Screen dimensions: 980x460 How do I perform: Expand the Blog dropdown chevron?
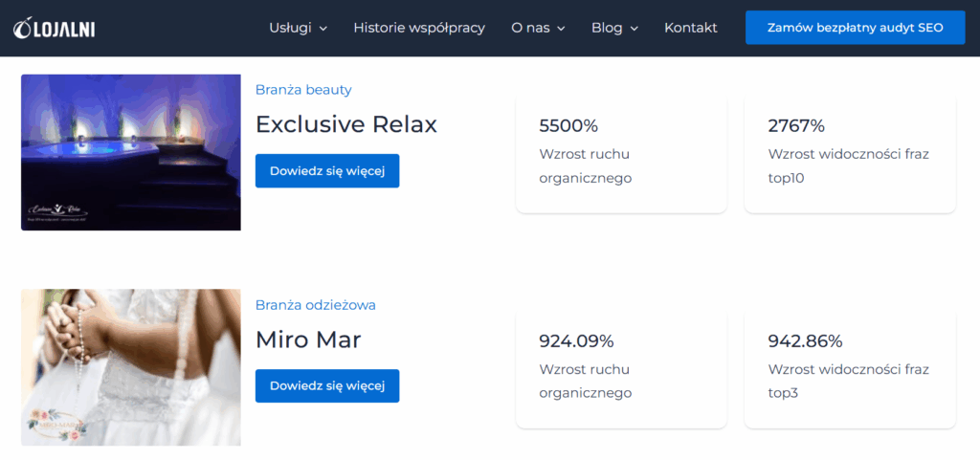pyautogui.click(x=634, y=29)
